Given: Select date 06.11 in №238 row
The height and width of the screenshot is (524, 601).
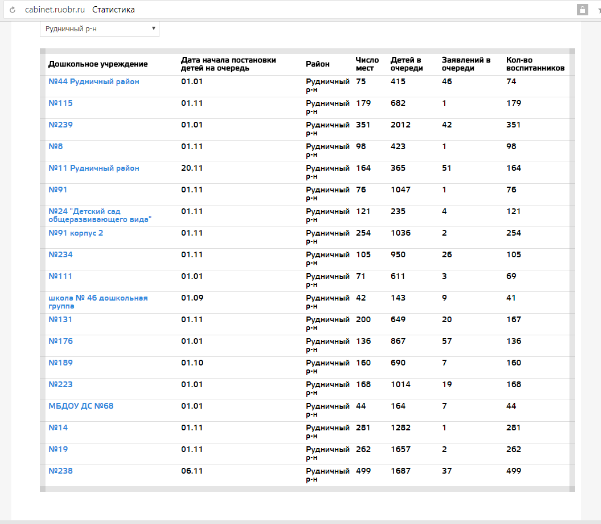Looking at the screenshot, I should tap(192, 471).
